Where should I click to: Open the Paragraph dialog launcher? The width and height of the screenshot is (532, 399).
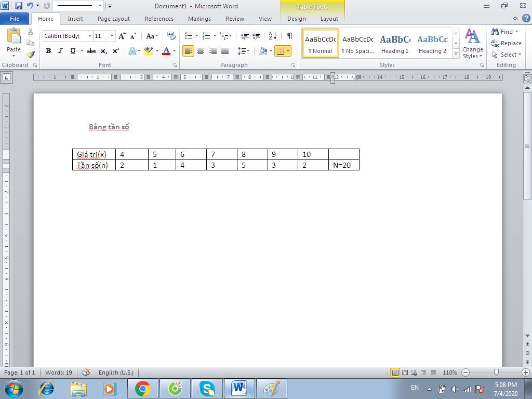pos(293,65)
